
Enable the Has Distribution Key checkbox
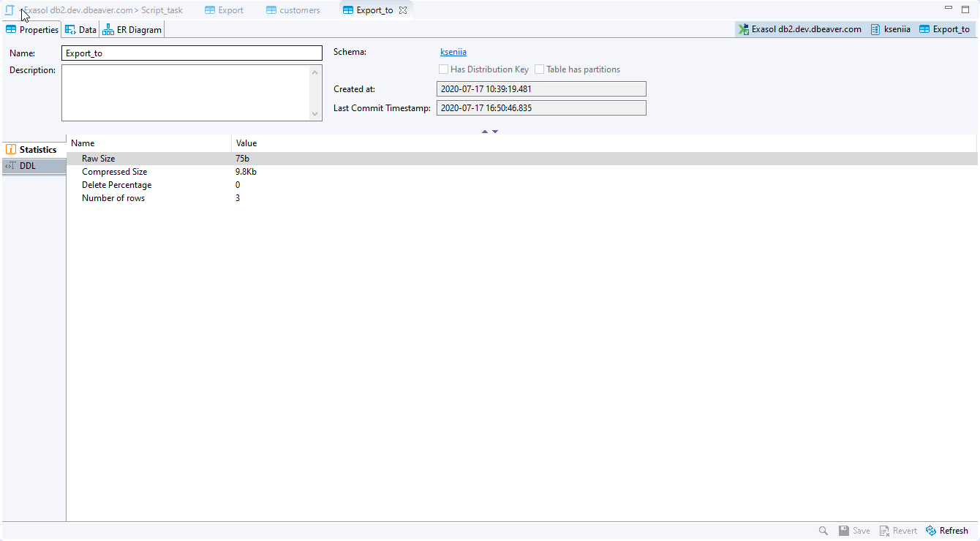(443, 69)
